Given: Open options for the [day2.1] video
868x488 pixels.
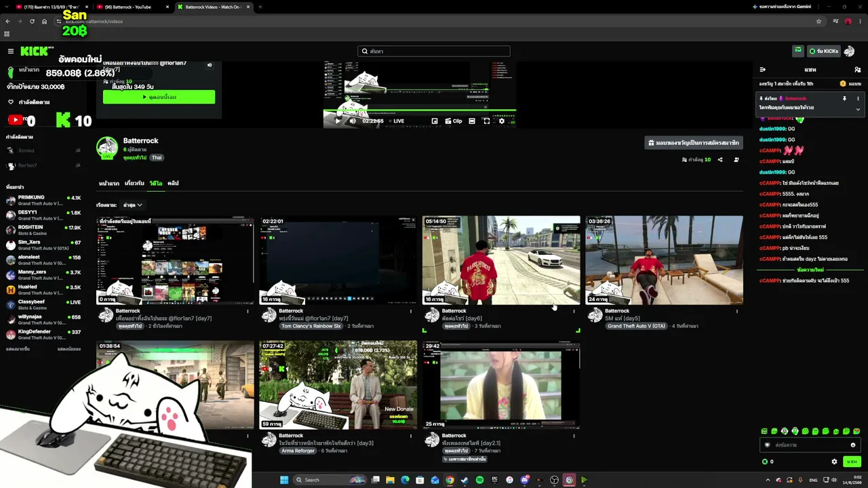Looking at the screenshot, I should [574, 436].
